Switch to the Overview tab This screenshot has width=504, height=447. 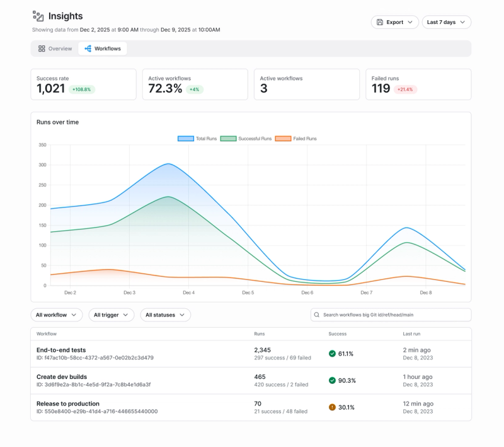tap(55, 48)
